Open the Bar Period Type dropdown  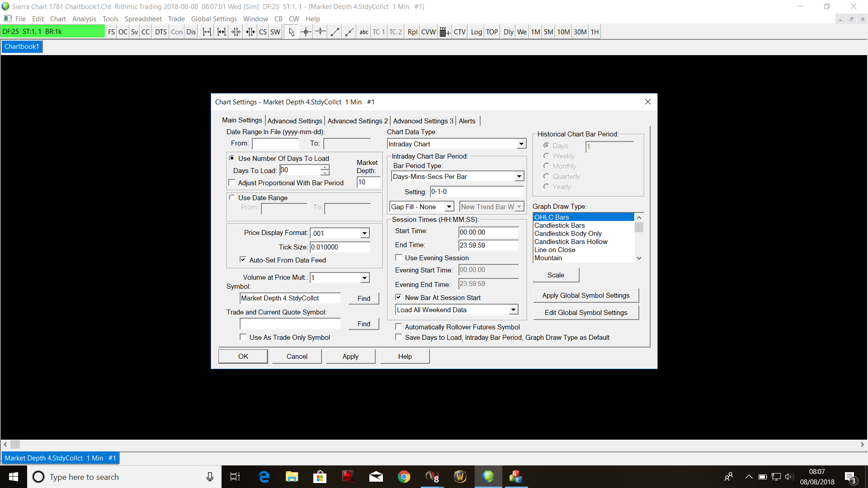pos(519,176)
